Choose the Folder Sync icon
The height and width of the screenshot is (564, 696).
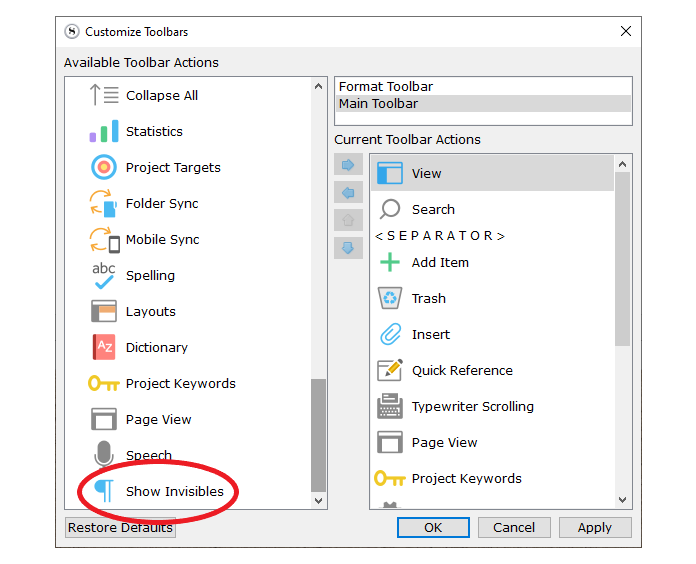click(104, 203)
